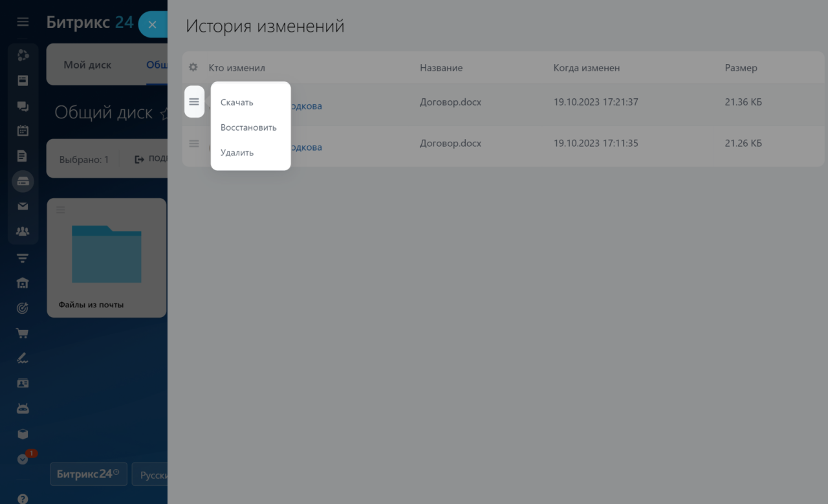Open the Файлы из почты folder thumbnail
Image resolution: width=828 pixels, height=504 pixels.
107,253
